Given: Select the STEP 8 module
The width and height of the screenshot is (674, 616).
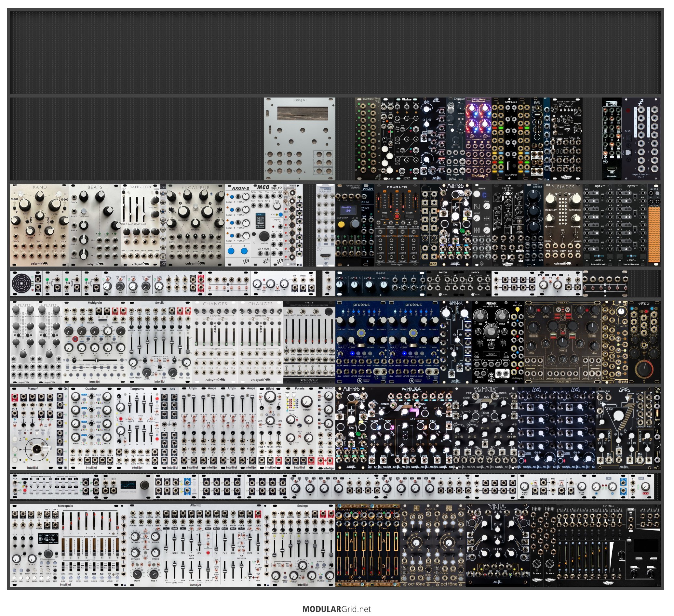Looking at the screenshot, I should click(x=309, y=342).
